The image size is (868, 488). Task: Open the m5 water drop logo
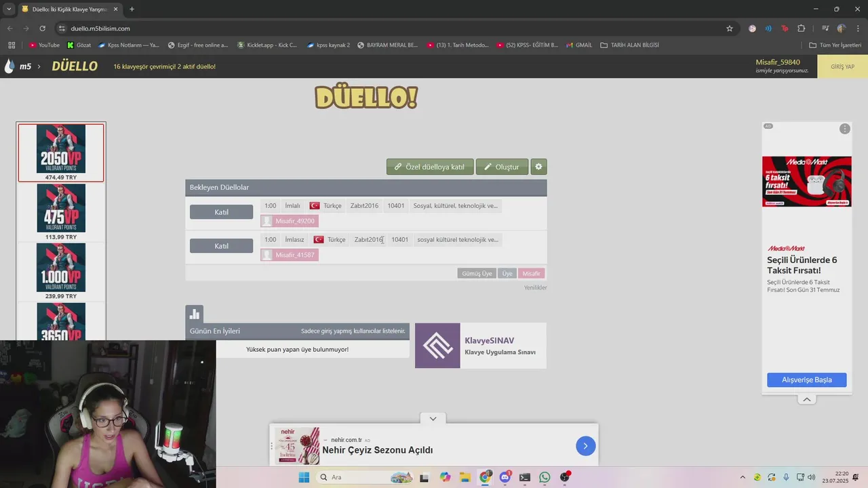9,66
